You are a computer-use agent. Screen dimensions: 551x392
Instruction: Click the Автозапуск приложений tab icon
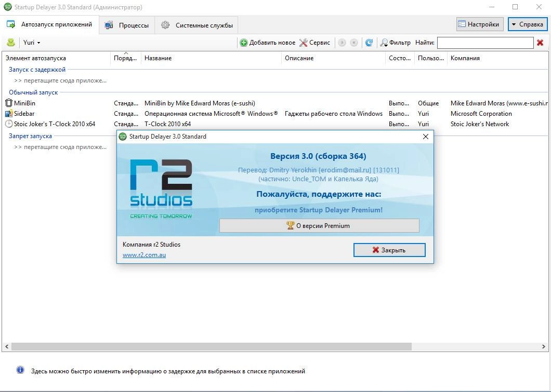11,24
